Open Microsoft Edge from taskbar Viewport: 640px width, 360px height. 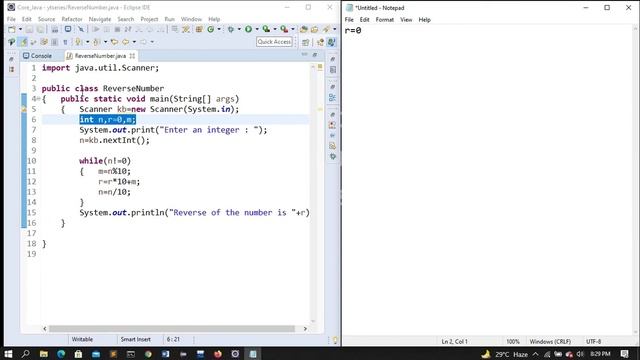tap(61, 354)
